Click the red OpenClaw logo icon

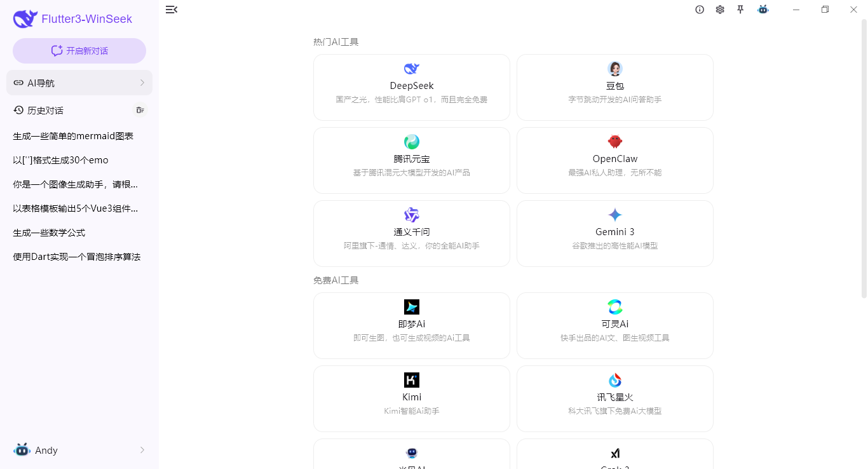click(614, 142)
